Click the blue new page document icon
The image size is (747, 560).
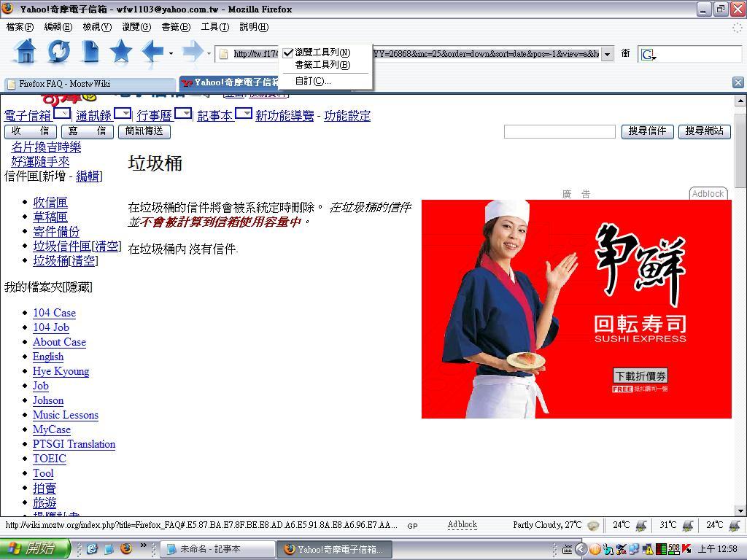click(90, 52)
